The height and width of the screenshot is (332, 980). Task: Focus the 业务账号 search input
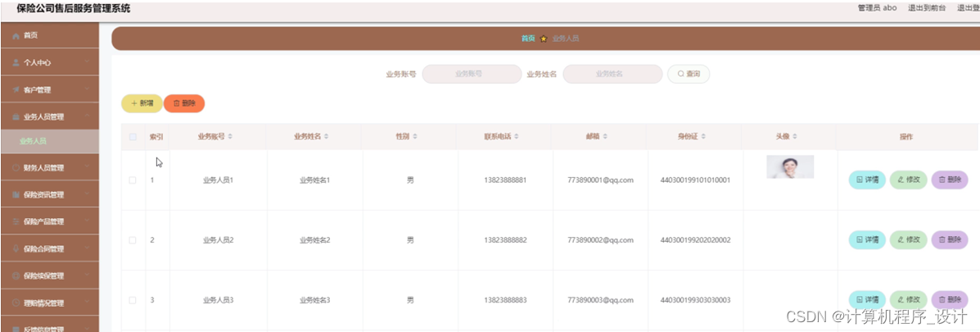click(x=472, y=74)
